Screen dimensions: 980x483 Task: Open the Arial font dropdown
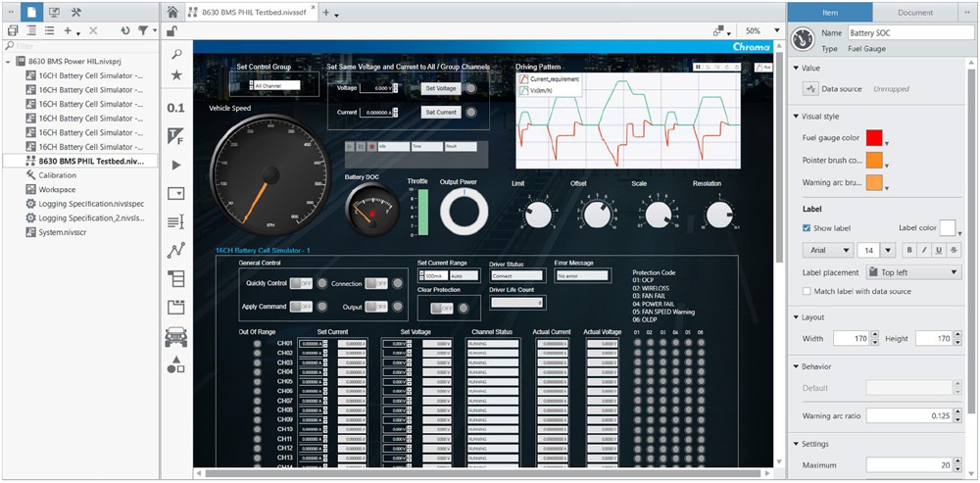[826, 251]
